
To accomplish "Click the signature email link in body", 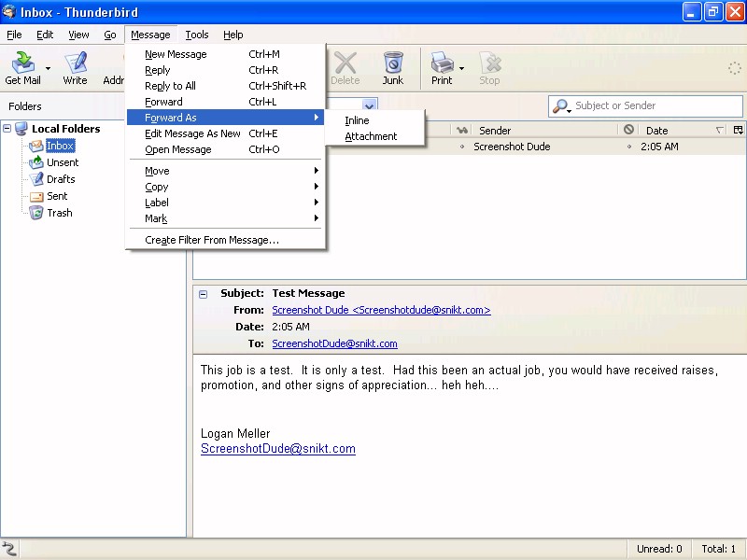I will pyautogui.click(x=277, y=449).
